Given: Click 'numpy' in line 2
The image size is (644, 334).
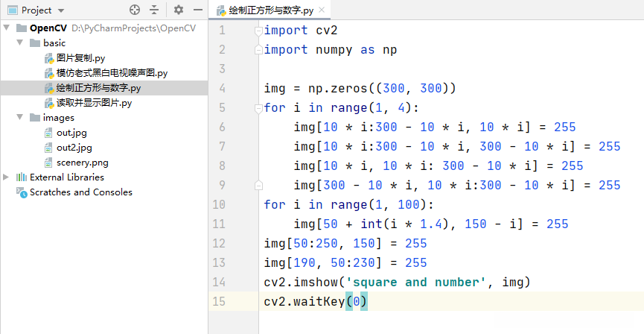Looking at the screenshot, I should pyautogui.click(x=334, y=50).
